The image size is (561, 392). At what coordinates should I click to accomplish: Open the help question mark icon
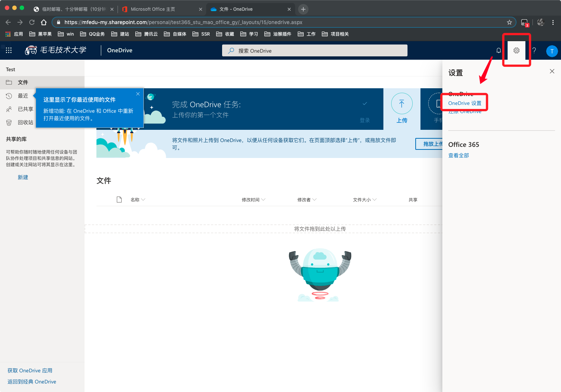click(x=534, y=50)
